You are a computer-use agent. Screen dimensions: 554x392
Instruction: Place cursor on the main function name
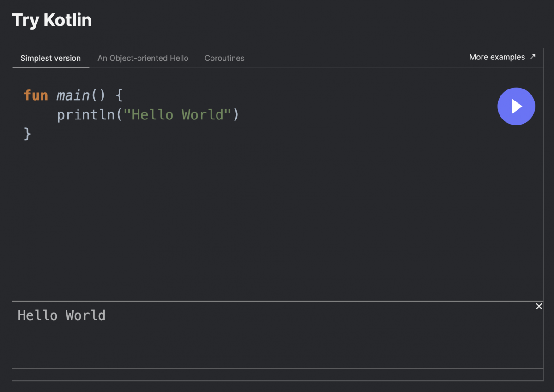click(73, 95)
